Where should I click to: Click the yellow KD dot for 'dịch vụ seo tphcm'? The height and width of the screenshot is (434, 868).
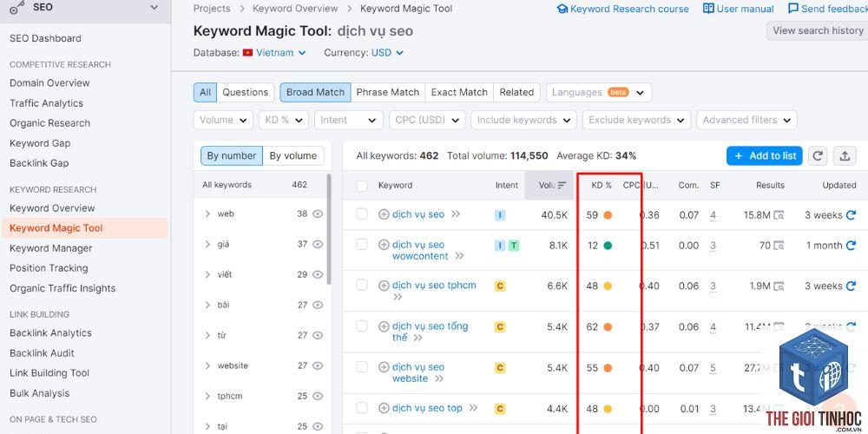tap(608, 286)
